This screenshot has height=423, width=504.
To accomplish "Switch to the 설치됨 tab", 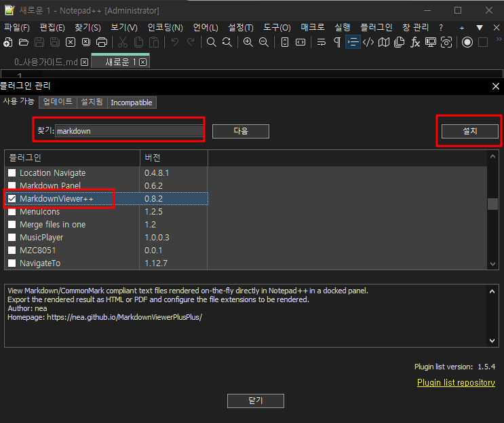I will pyautogui.click(x=92, y=103).
